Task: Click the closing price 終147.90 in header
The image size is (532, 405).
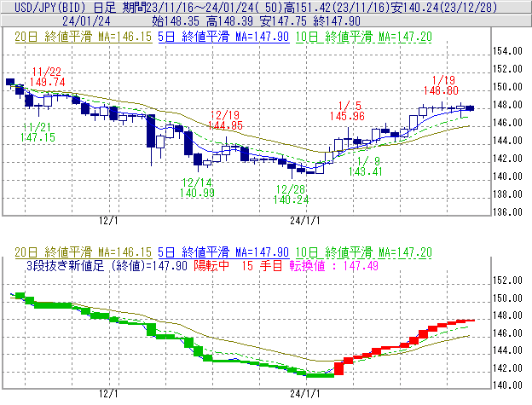Action: pyautogui.click(x=337, y=21)
